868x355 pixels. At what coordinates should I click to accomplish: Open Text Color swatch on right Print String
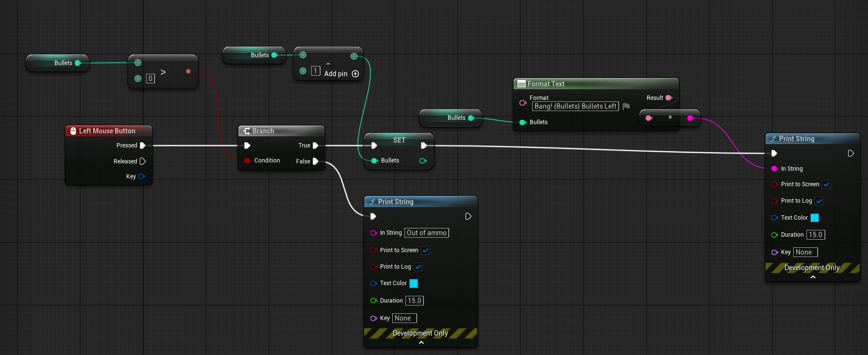pyautogui.click(x=815, y=218)
